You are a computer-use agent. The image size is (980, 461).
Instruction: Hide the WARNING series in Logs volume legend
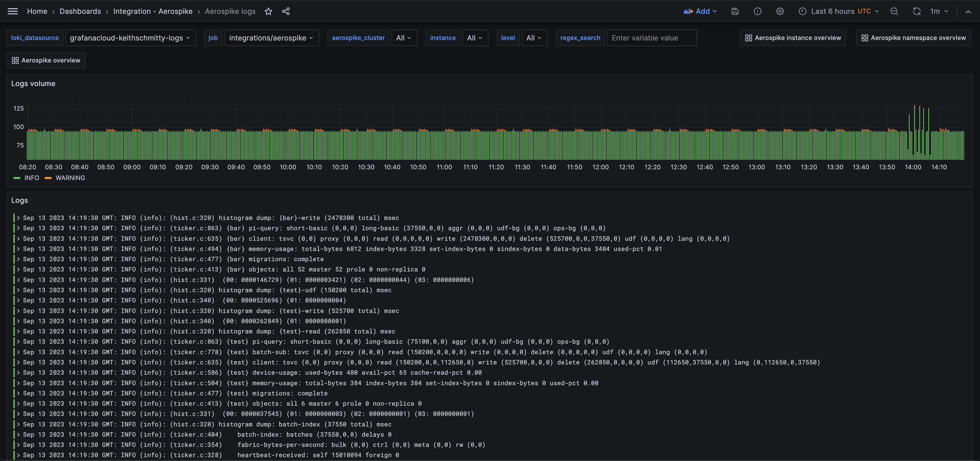click(x=70, y=178)
